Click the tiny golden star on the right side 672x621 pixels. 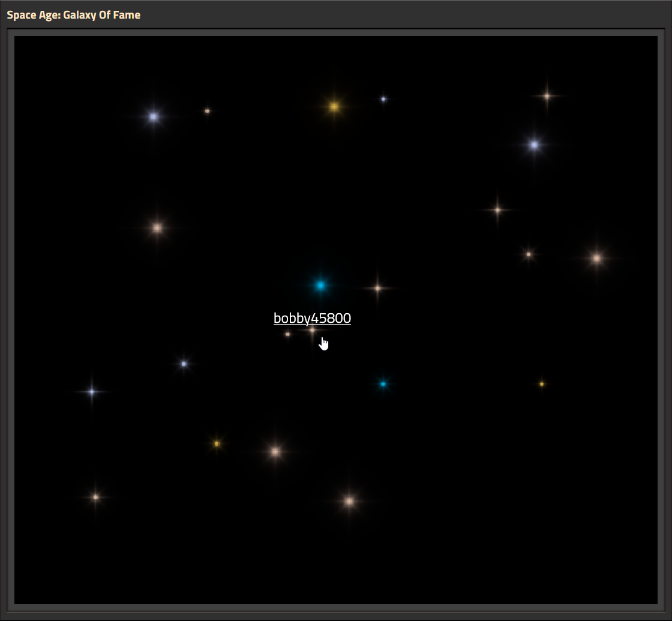coord(542,384)
